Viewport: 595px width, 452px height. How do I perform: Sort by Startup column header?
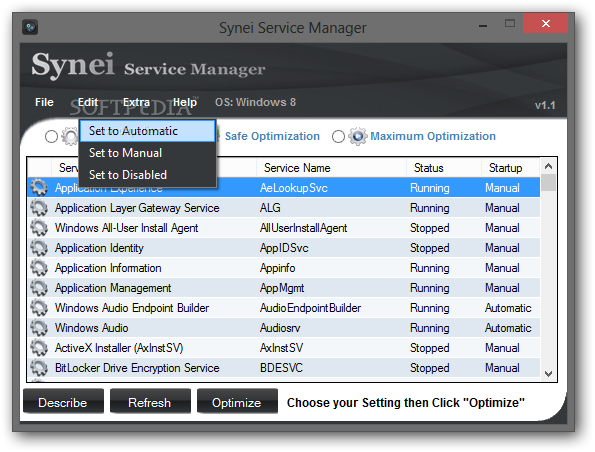point(510,168)
